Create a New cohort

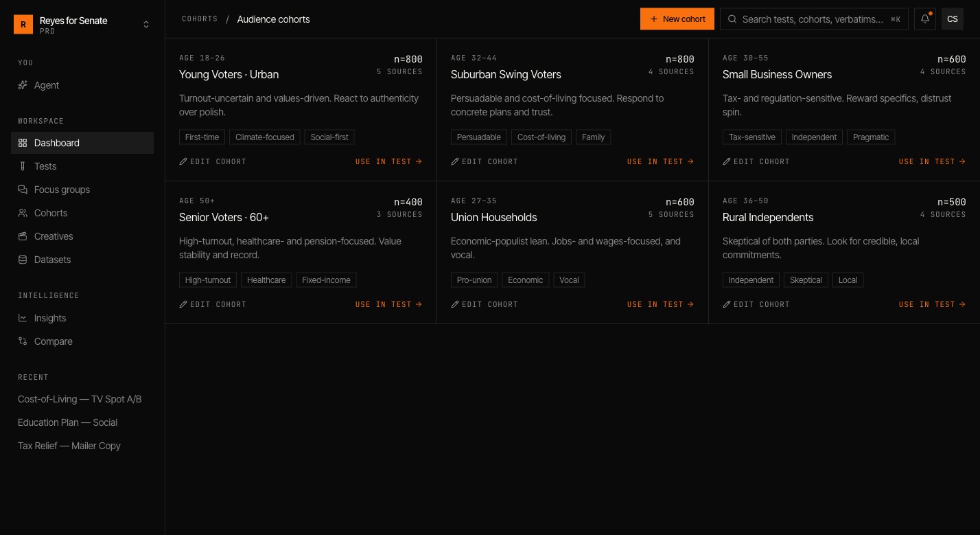pos(677,19)
